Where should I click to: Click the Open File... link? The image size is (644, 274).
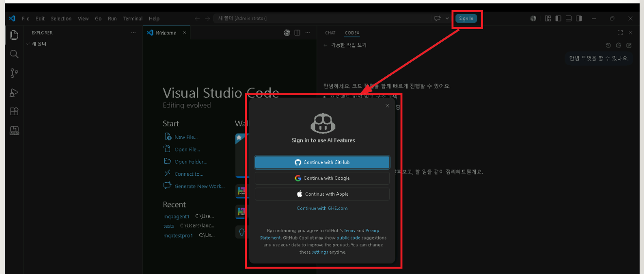tap(187, 150)
